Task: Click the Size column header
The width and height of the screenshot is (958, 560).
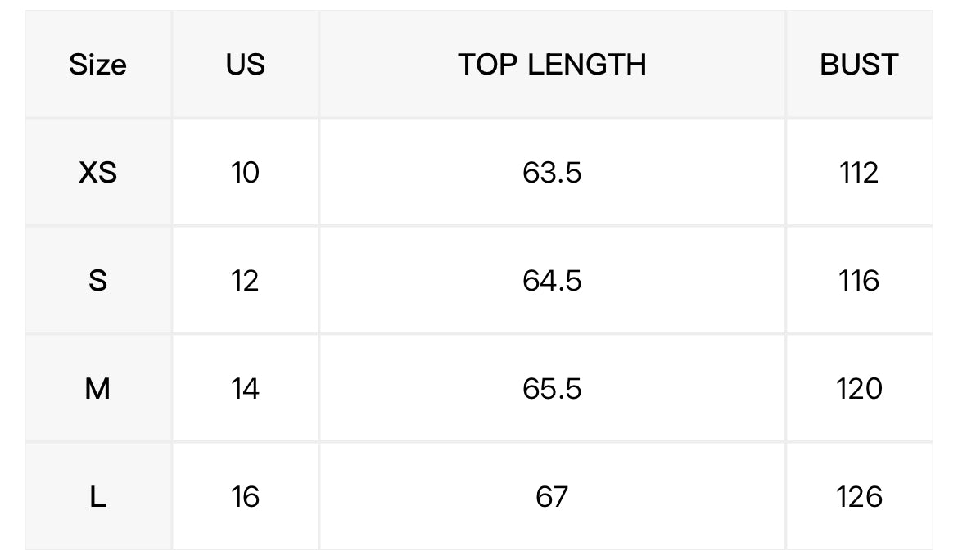Action: click(x=97, y=64)
